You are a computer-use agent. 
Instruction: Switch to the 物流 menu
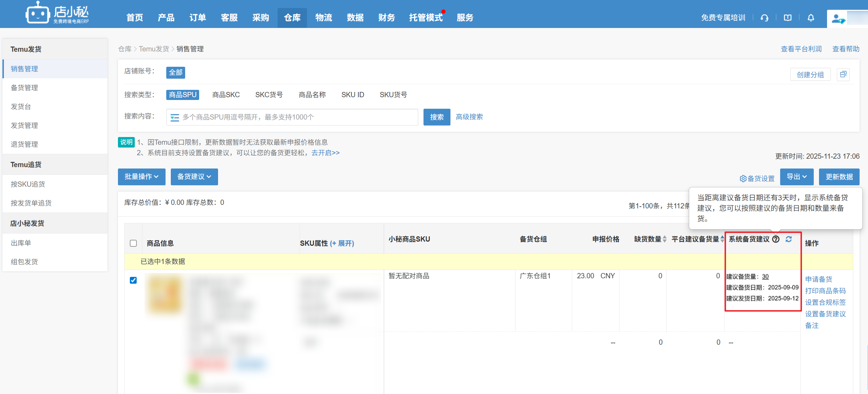click(323, 17)
